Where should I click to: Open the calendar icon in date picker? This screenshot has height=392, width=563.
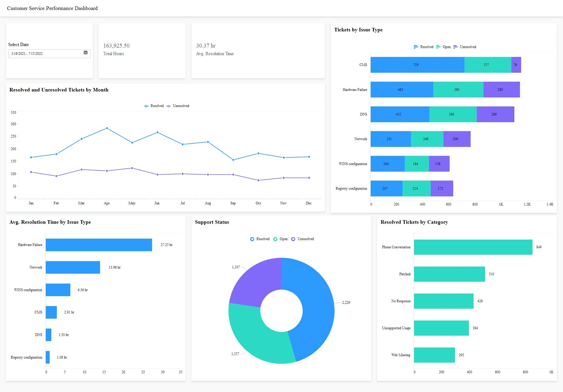click(x=86, y=52)
